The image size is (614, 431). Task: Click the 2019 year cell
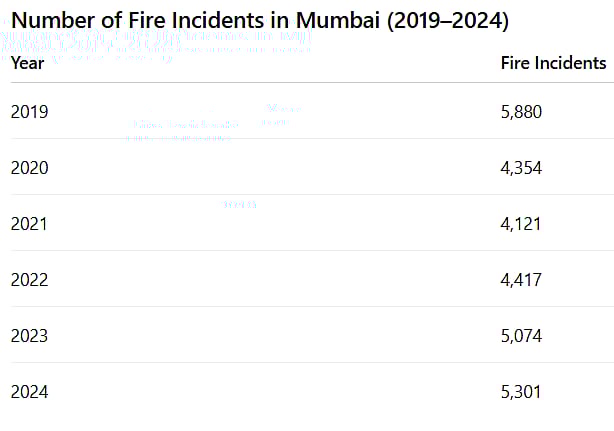point(29,112)
